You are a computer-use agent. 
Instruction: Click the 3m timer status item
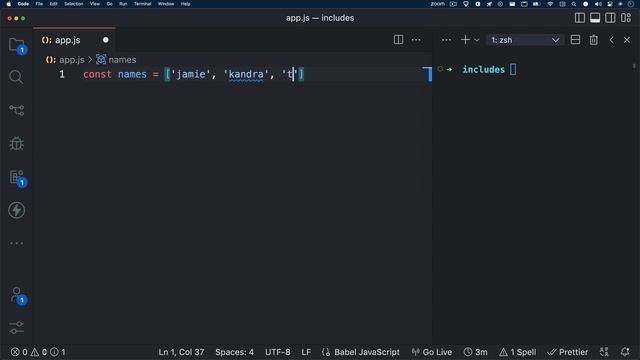click(476, 352)
